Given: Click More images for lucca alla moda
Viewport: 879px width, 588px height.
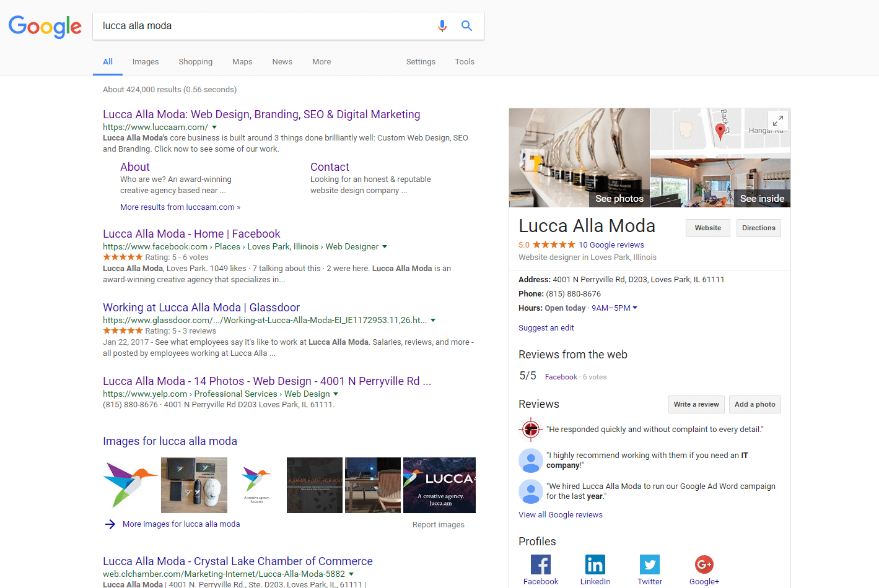Looking at the screenshot, I should [181, 524].
